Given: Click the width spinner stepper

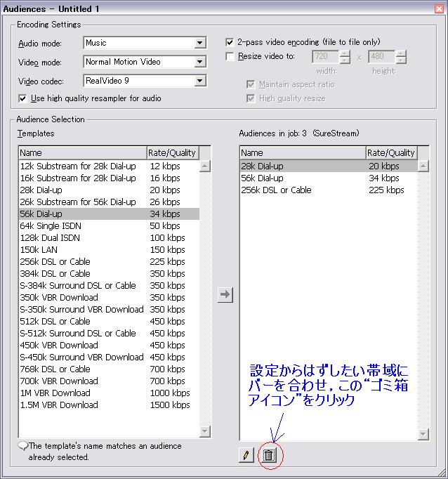Looking at the screenshot, I should [345, 56].
